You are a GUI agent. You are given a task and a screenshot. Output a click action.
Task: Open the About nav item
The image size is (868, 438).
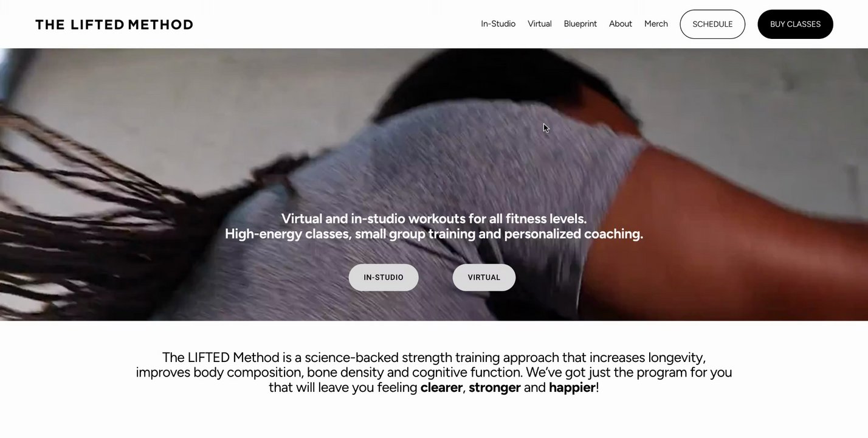(x=621, y=24)
